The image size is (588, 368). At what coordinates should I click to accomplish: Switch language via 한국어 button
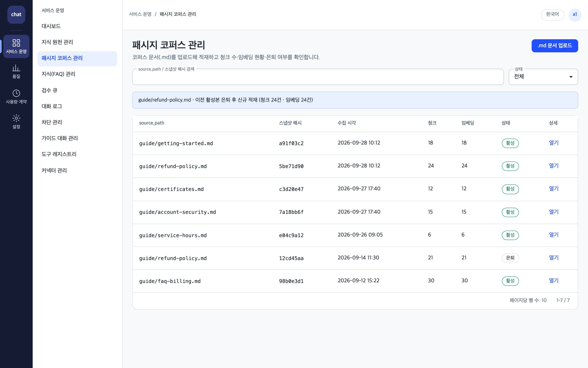(x=552, y=15)
